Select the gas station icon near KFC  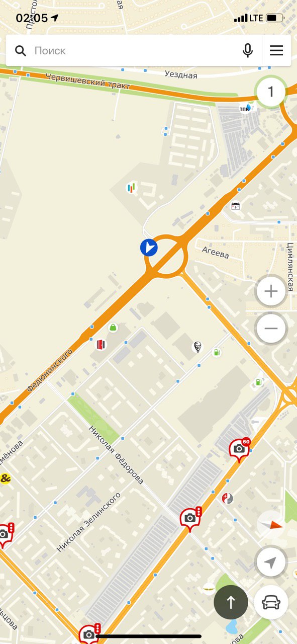(x=217, y=353)
